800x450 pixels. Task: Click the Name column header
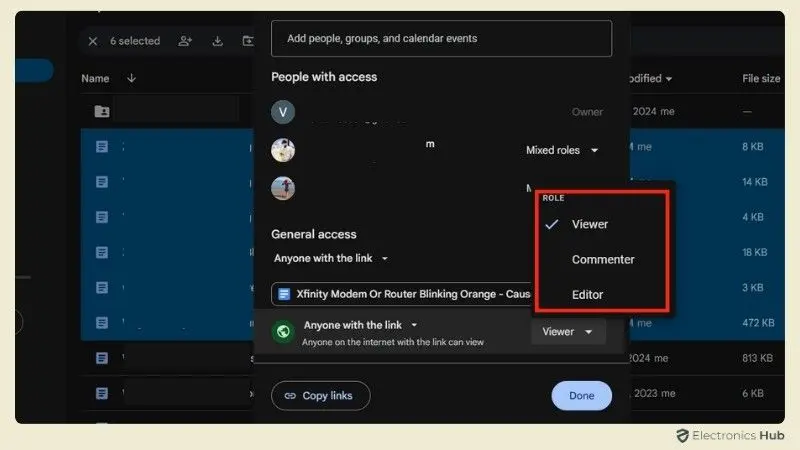tap(95, 79)
